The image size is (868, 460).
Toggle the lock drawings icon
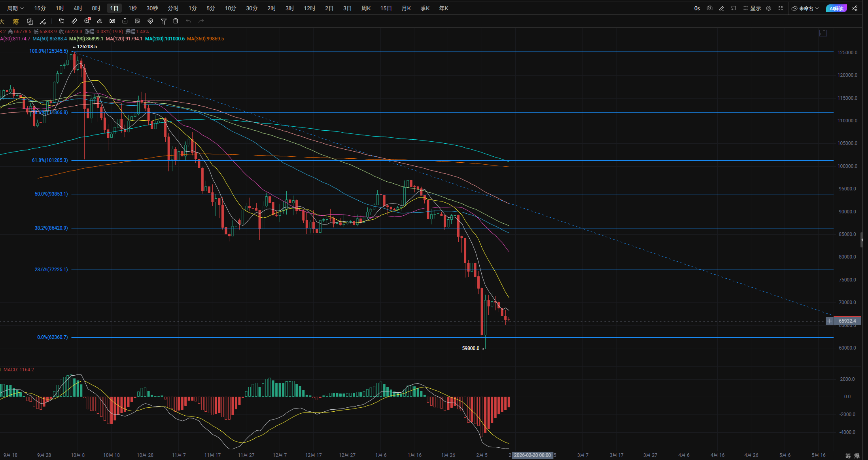(125, 21)
